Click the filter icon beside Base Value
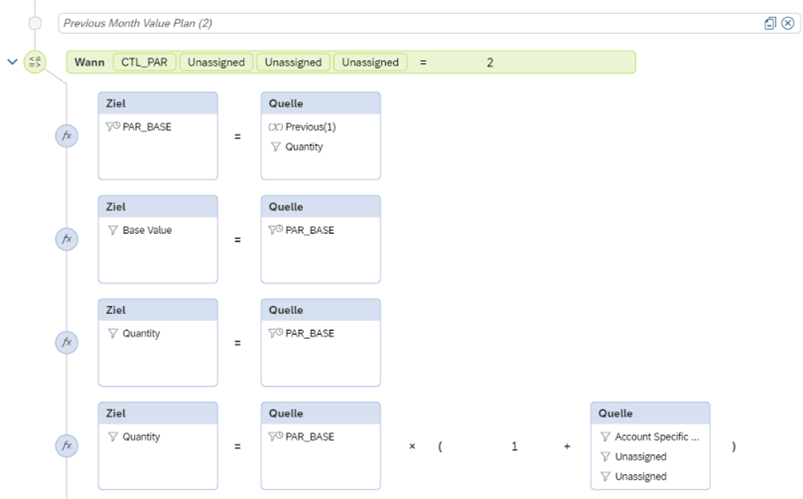 click(x=113, y=230)
